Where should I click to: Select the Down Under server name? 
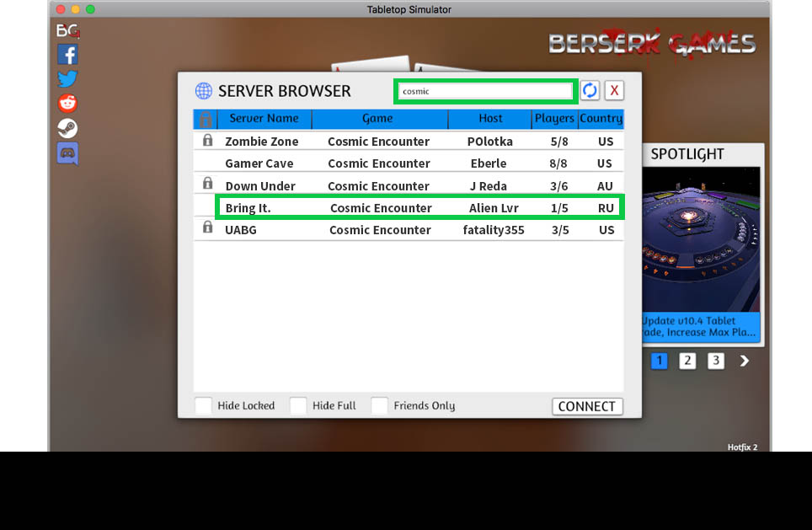click(260, 186)
